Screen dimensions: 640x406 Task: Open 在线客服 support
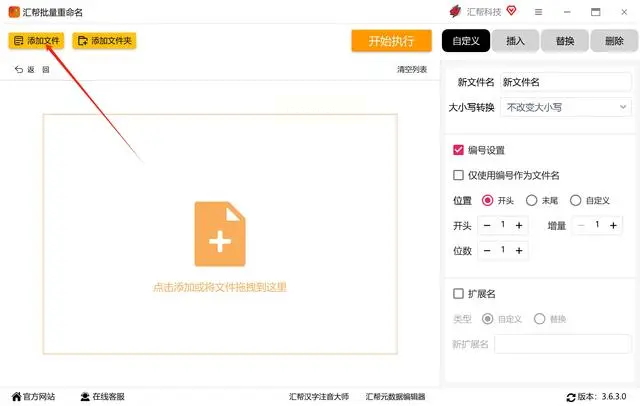point(102,396)
